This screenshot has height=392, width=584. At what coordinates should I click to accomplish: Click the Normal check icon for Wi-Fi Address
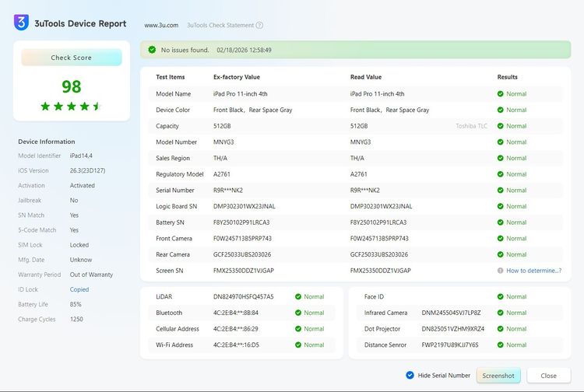click(298, 345)
